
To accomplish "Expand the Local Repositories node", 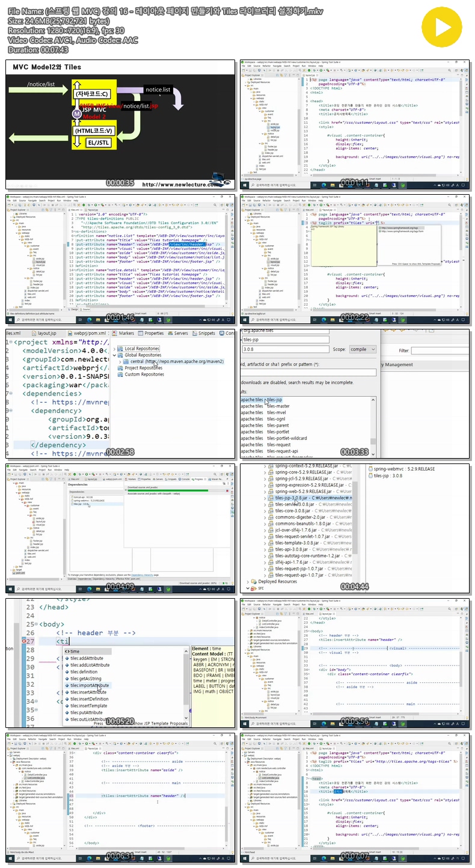I will (x=113, y=349).
